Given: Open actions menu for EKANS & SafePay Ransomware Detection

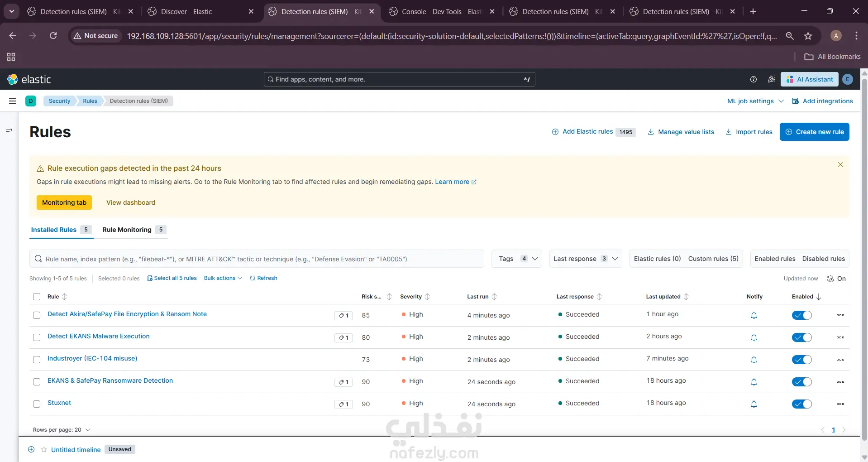Looking at the screenshot, I should 840,382.
